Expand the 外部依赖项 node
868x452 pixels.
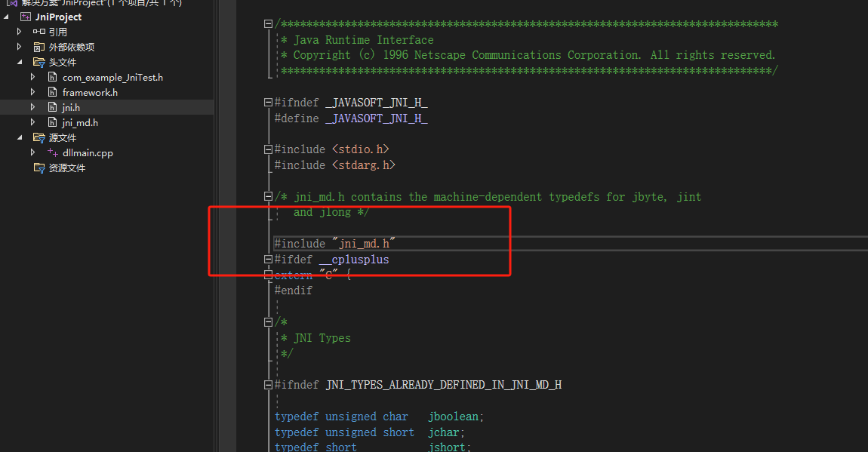[x=18, y=47]
